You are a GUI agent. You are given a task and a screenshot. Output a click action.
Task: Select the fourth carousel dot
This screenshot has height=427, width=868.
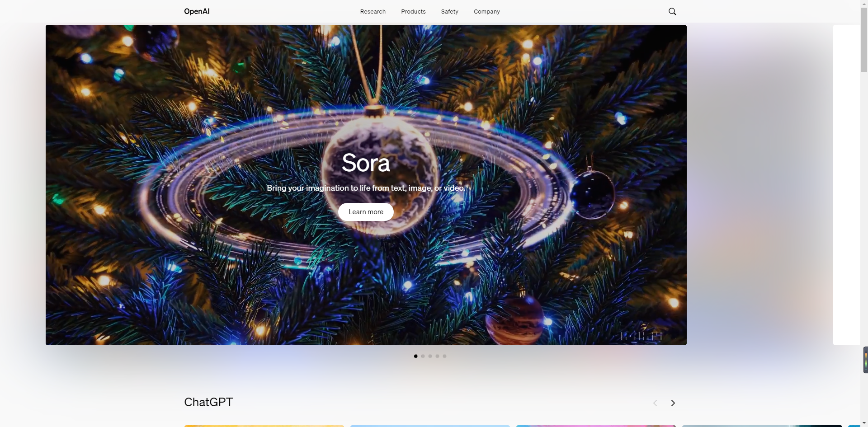click(x=437, y=356)
